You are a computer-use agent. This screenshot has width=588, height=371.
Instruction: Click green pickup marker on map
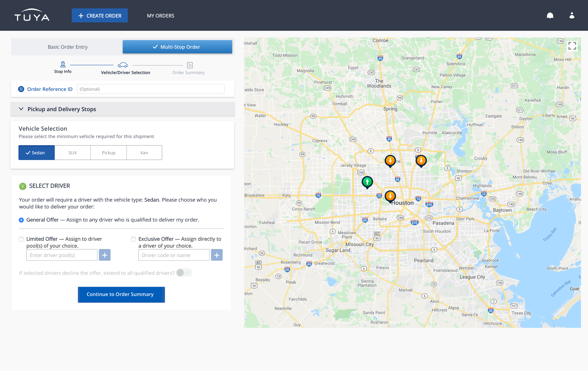pos(367,182)
